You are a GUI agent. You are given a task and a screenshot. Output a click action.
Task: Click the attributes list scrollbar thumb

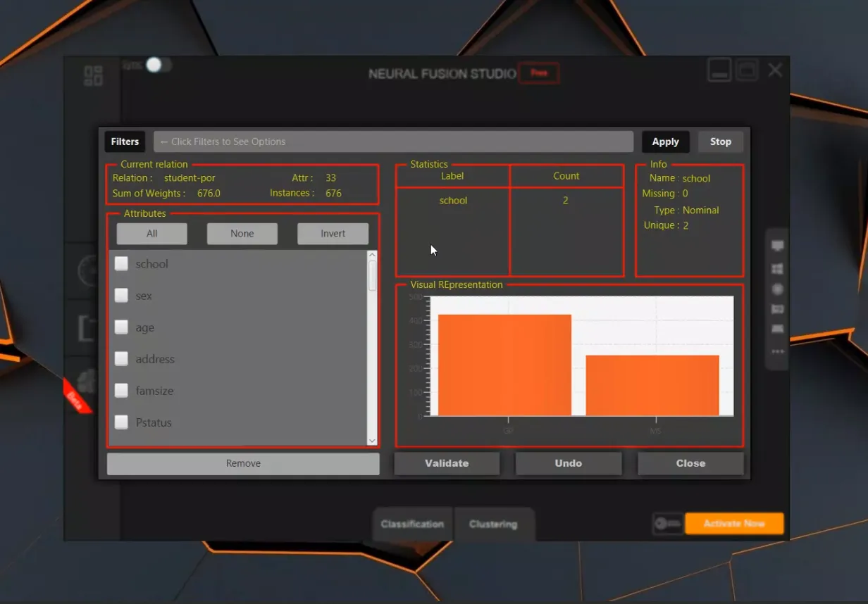[373, 275]
